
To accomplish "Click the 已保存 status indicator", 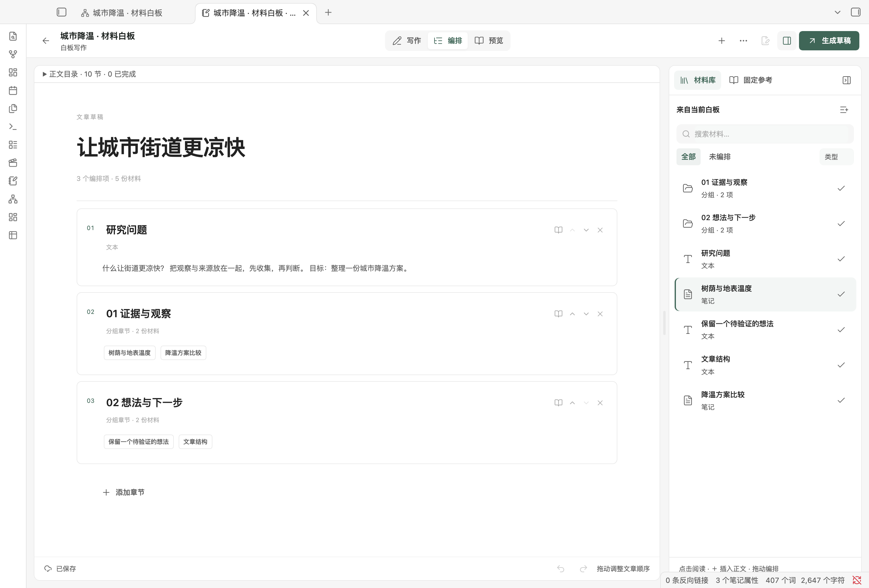I will point(60,569).
